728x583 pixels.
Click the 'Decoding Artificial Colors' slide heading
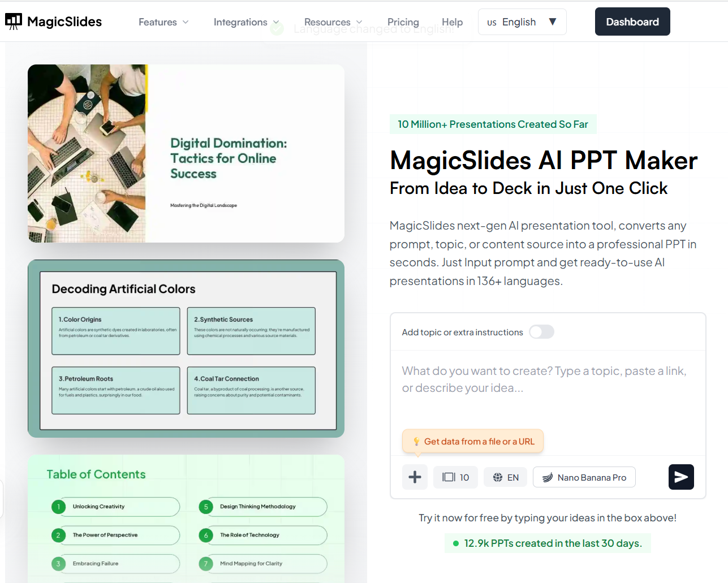123,289
